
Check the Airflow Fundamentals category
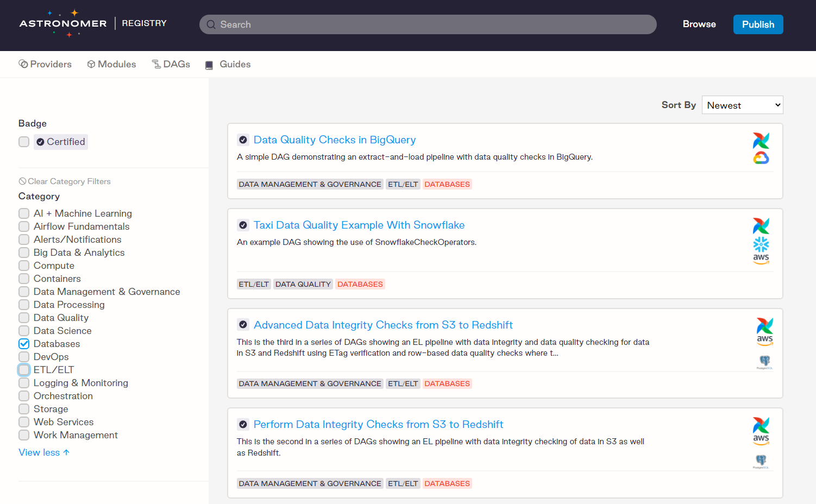tap(24, 226)
